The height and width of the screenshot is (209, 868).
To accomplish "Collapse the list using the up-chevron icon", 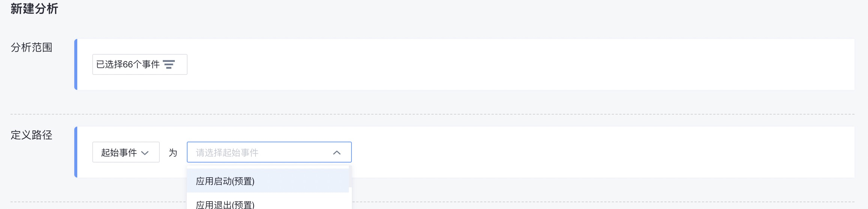I will 337,152.
